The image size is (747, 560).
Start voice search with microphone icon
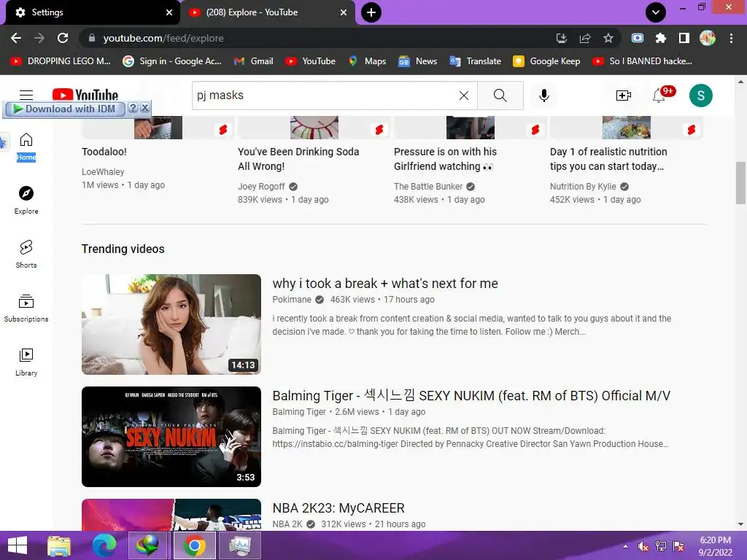(543, 96)
